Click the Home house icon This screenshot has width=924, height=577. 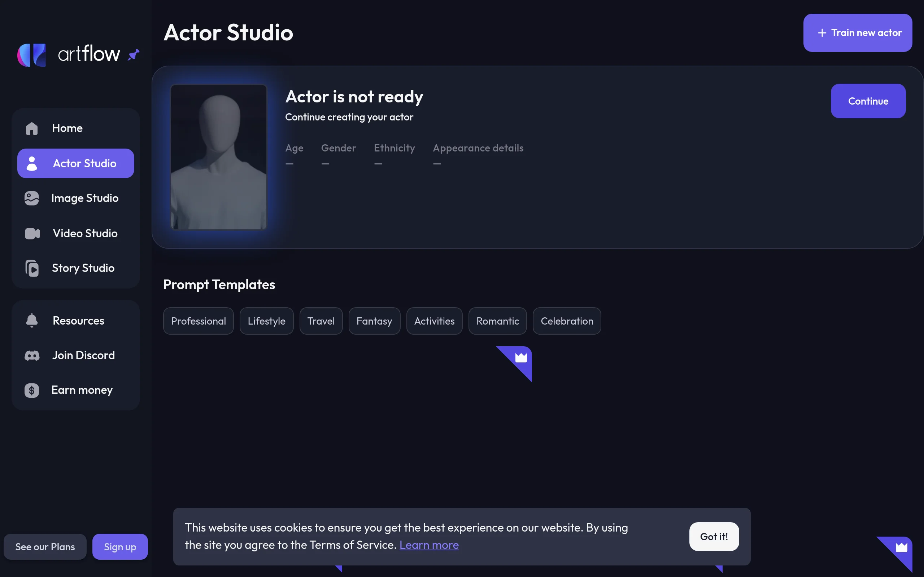[x=32, y=128]
